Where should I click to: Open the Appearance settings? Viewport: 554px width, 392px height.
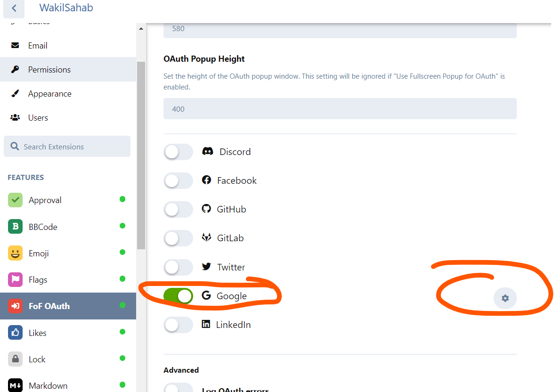50,93
